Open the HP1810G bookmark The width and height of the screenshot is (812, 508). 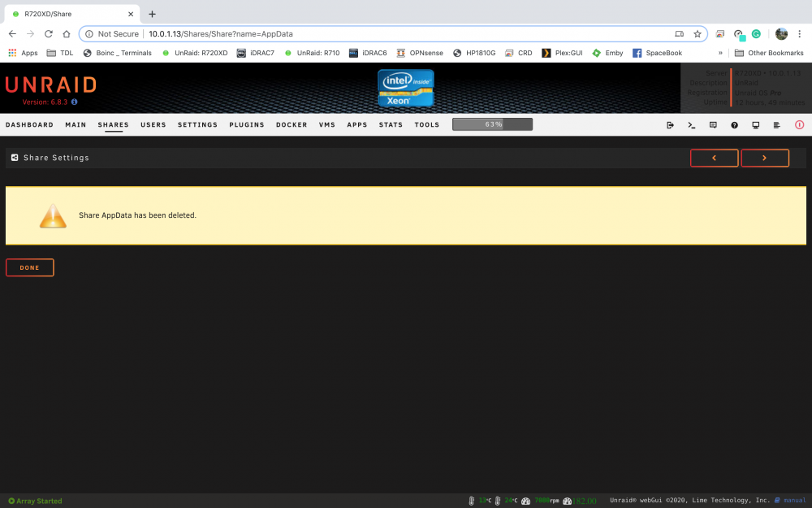click(474, 53)
